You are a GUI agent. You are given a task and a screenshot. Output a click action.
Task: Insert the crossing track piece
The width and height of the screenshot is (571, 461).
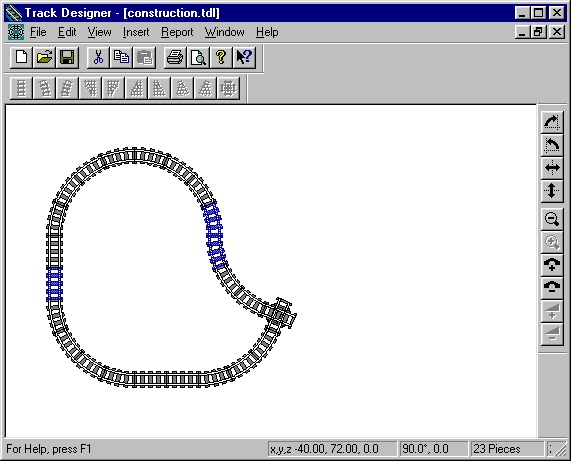(x=228, y=88)
